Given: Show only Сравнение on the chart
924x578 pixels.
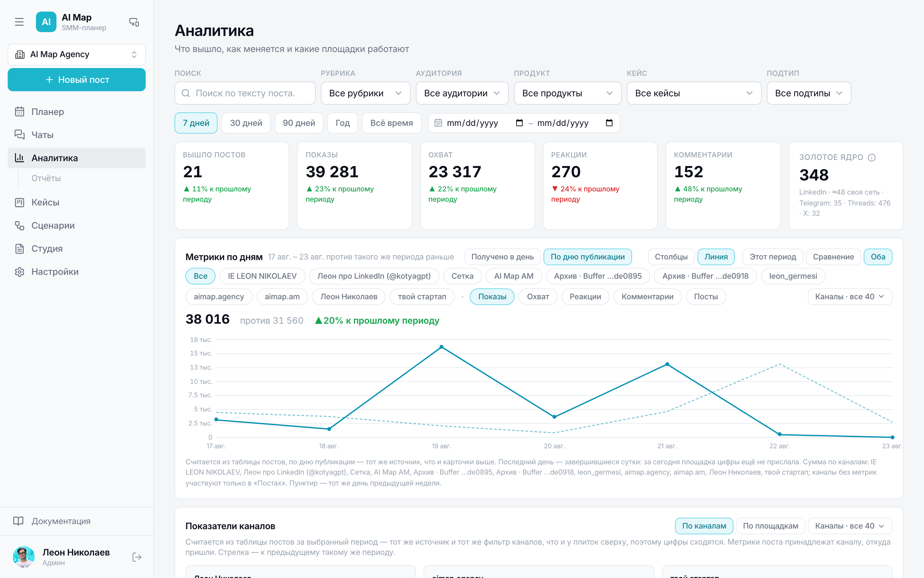Looking at the screenshot, I should [833, 257].
